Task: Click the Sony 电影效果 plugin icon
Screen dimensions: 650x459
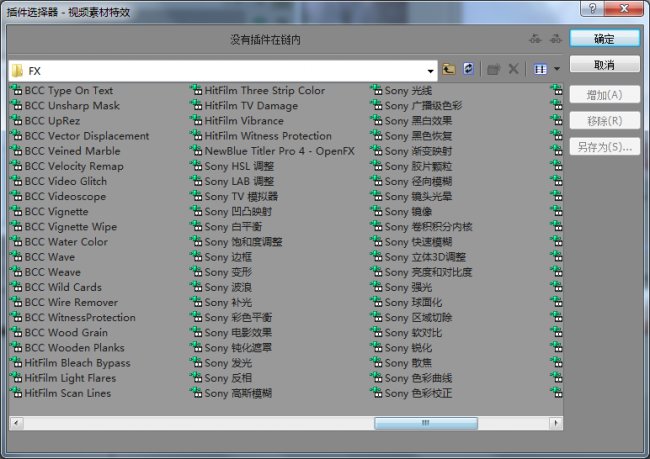Action: click(196, 333)
